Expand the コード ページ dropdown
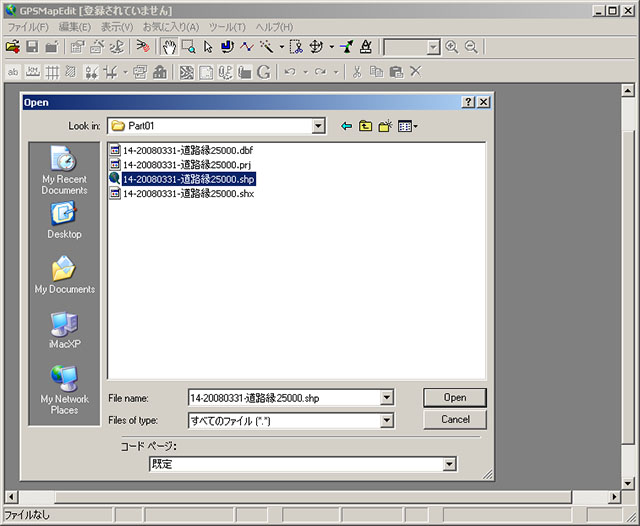 point(449,464)
